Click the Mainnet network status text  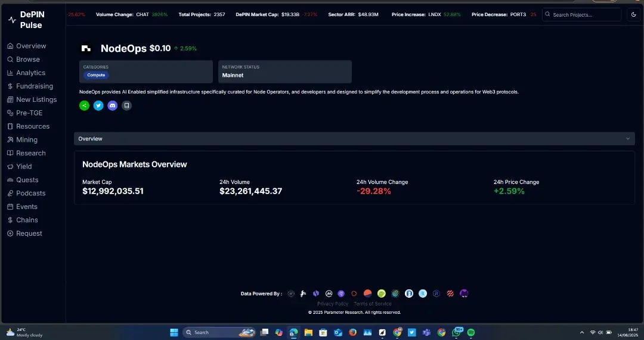233,76
